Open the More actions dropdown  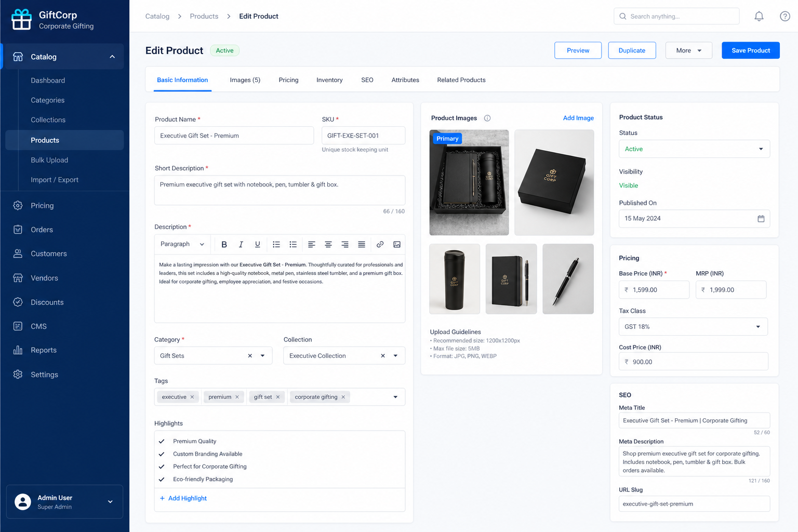688,50
